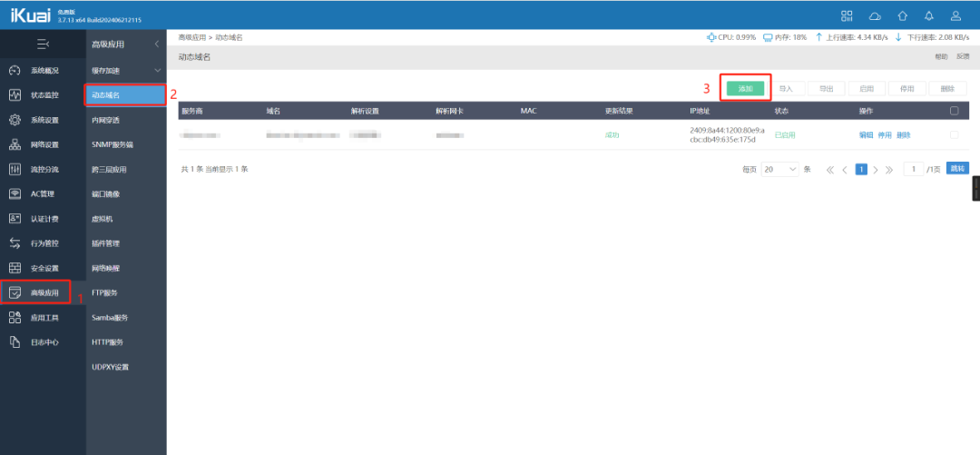Image resolution: width=980 pixels, height=455 pixels.
Task: Click the 上行速率 up-arrow icon
Action: point(818,37)
